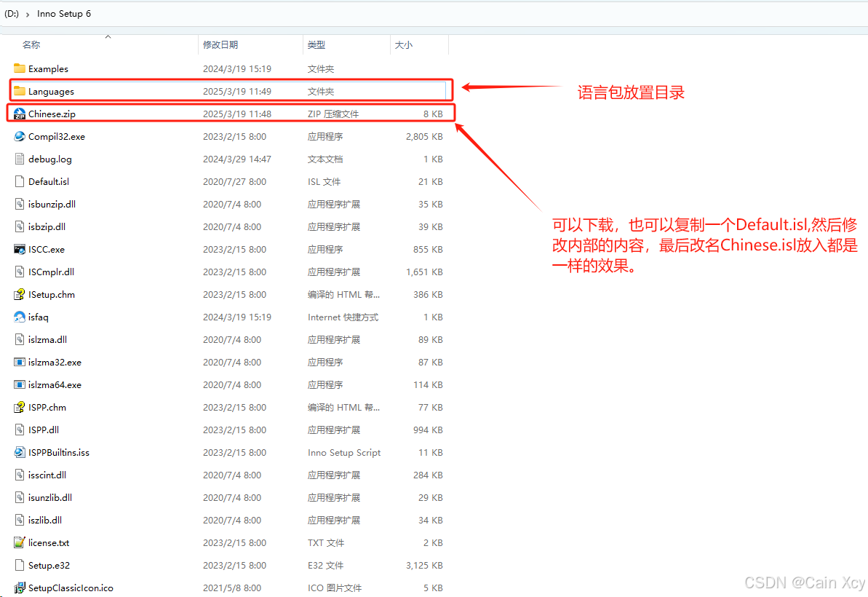Click the 1,651 KB size cell
The width and height of the screenshot is (868, 597).
(x=424, y=272)
